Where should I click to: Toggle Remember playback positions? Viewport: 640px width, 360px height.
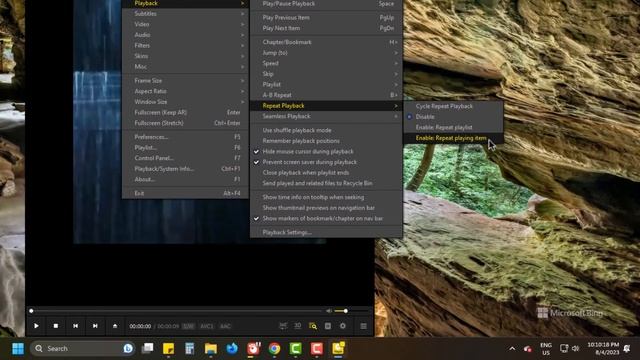tap(326, 141)
